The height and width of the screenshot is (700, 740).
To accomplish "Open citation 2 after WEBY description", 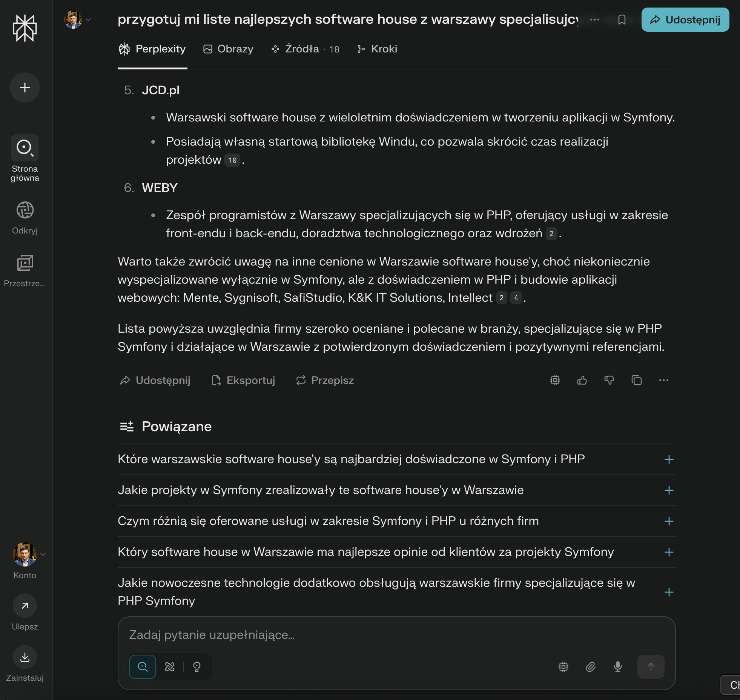I will click(x=551, y=234).
